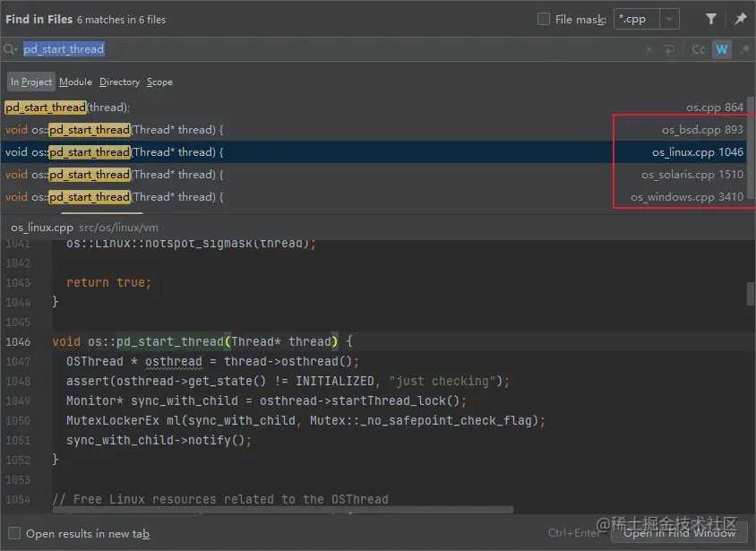Screen dimensions: 756x551
Task: Clear the search text with the X icon
Action: point(649,49)
